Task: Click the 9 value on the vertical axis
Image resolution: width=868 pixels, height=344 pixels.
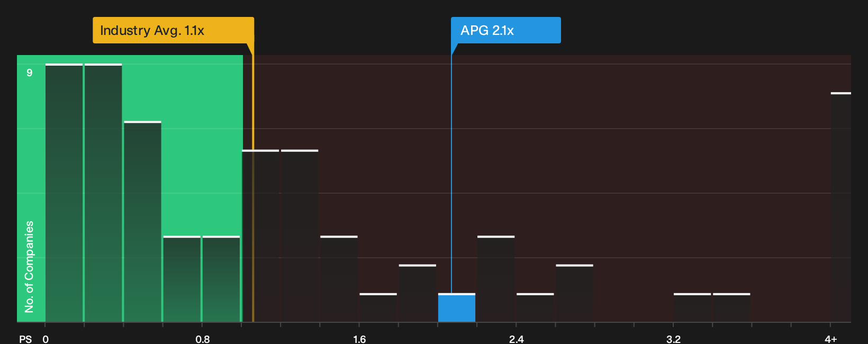Action: (30, 73)
